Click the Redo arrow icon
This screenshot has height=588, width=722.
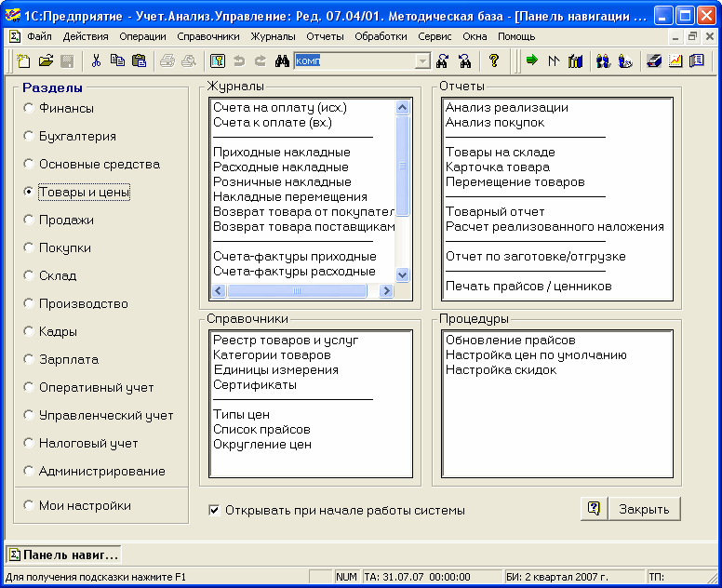coord(261,60)
